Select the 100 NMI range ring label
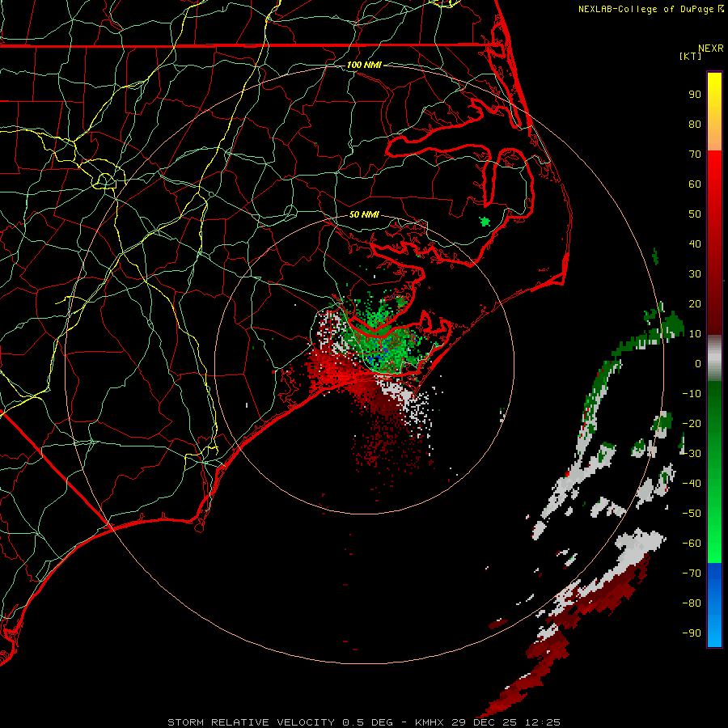This screenshot has width=728, height=728. coord(364,65)
